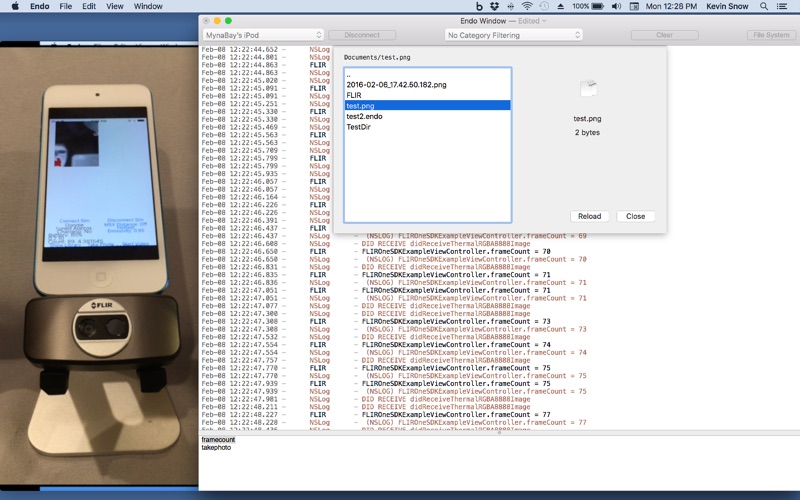
Task: Click the Clear button
Action: coord(664,35)
